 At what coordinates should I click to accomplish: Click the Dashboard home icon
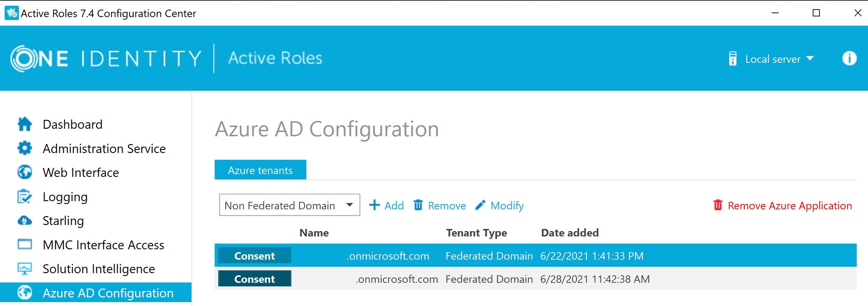point(25,124)
